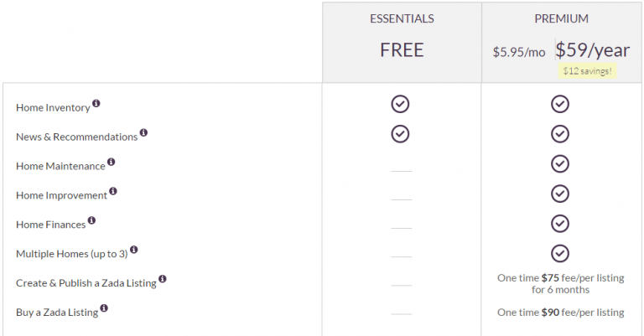Viewport: 644px width, 336px height.
Task: Click the $12 savings badge
Action: click(588, 71)
